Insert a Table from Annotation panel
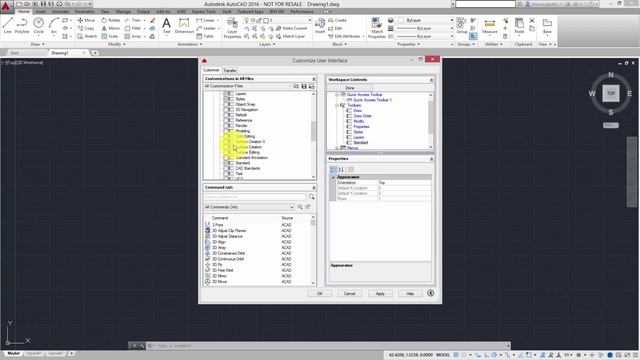This screenshot has width=640, height=360. [x=205, y=36]
